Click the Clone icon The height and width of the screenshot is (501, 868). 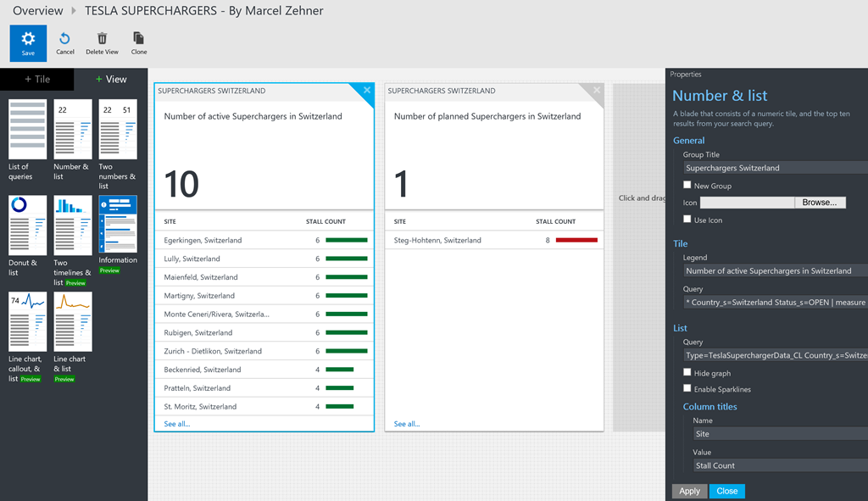pos(139,39)
